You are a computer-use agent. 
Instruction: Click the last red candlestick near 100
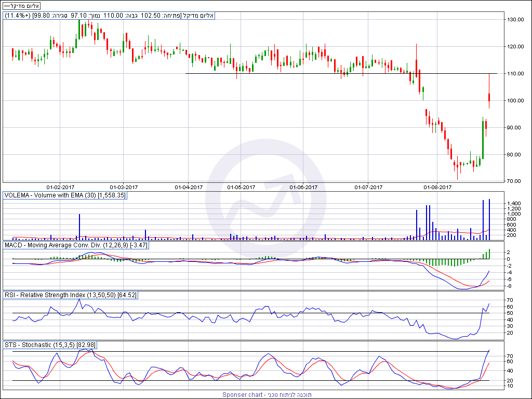[489, 97]
